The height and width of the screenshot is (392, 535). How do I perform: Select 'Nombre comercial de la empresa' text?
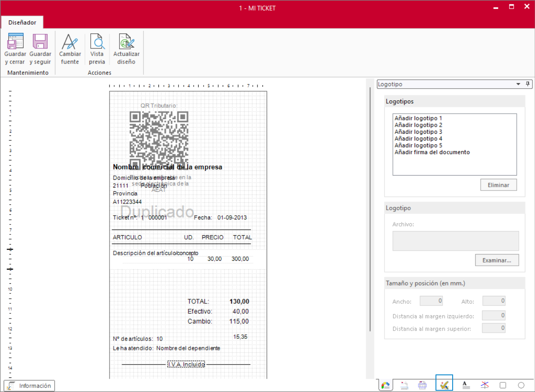(167, 167)
